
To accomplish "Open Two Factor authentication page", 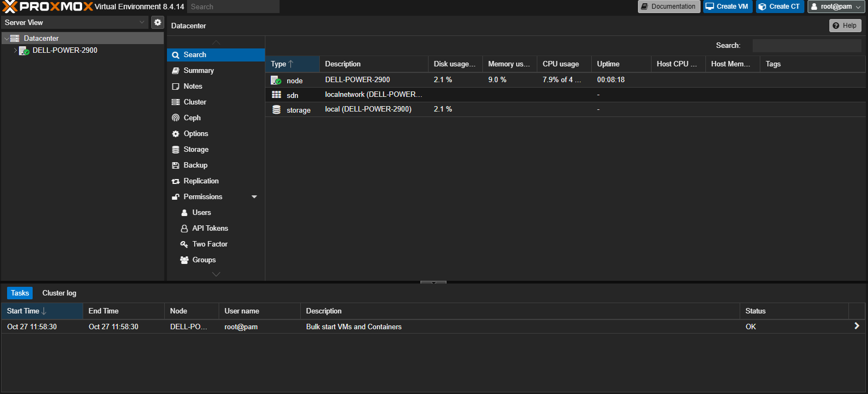I will click(209, 244).
